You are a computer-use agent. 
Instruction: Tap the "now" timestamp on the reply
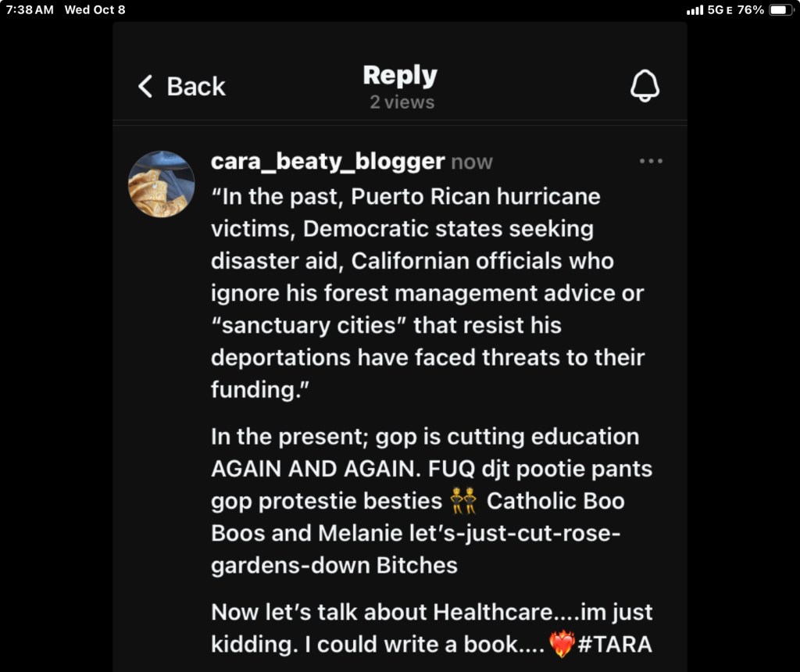coord(472,162)
